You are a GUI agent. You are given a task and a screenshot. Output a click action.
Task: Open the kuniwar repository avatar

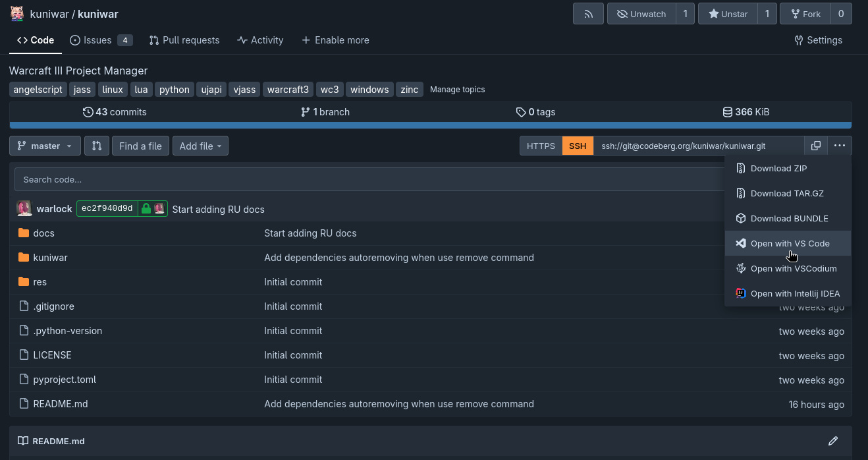coord(16,13)
